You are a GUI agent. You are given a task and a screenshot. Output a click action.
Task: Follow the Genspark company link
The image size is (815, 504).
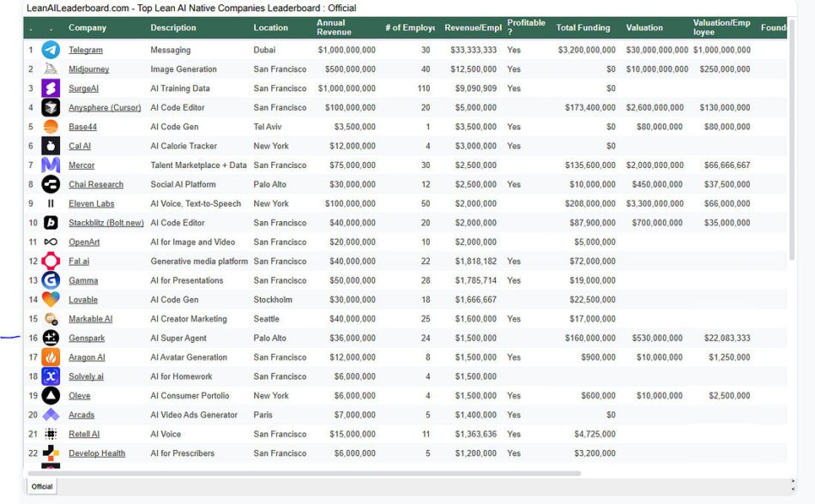[x=87, y=339]
